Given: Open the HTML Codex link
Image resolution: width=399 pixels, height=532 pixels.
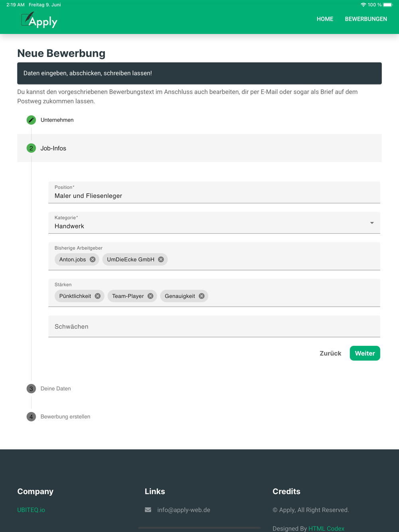Looking at the screenshot, I should pyautogui.click(x=326, y=528).
